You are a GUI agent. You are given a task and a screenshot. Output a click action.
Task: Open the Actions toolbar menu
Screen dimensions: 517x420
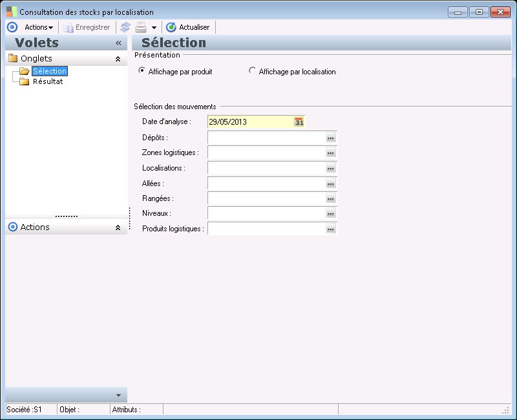[39, 27]
